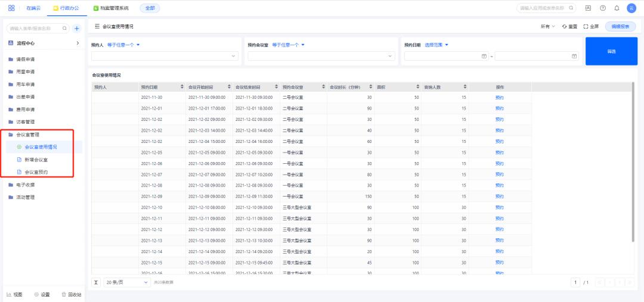644x302 pixels.
Task: Open the 回收站 recycle bin
Action: click(x=72, y=294)
